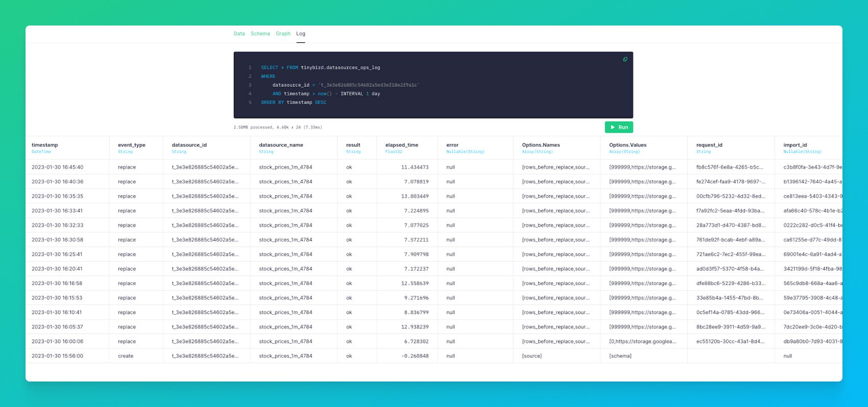Select the row timestamped 2023-01-30 16:45:40

click(x=58, y=167)
